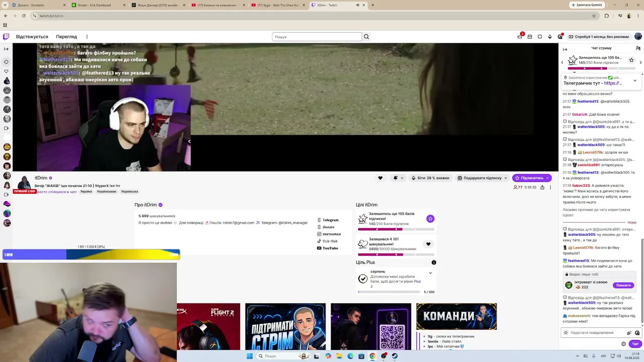Open the Twitch inbox notifications
The image size is (644, 362).
coord(530,37)
